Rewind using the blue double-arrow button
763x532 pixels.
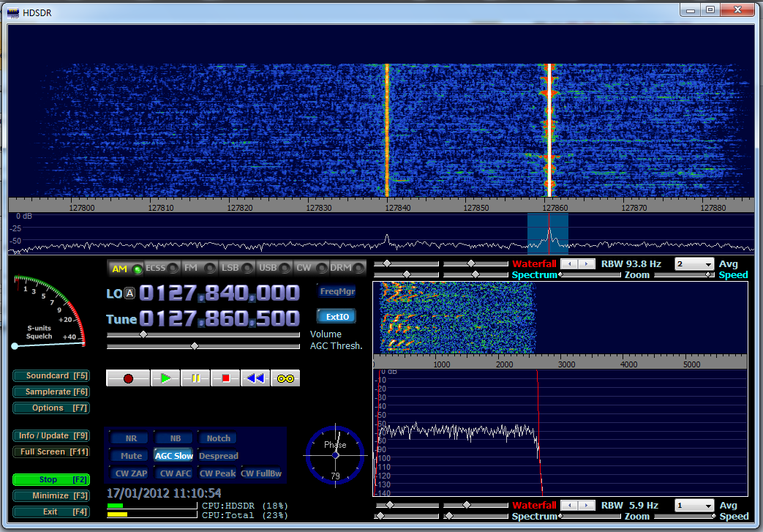(255, 378)
